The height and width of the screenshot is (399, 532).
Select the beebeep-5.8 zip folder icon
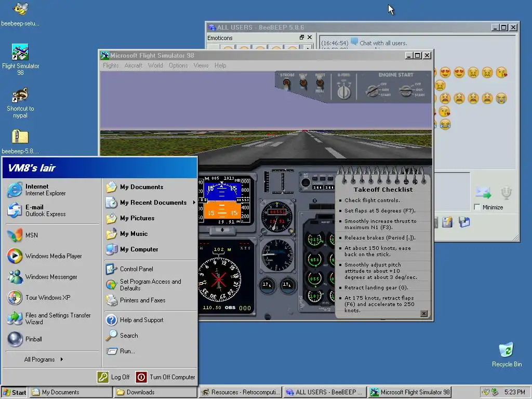pos(20,141)
